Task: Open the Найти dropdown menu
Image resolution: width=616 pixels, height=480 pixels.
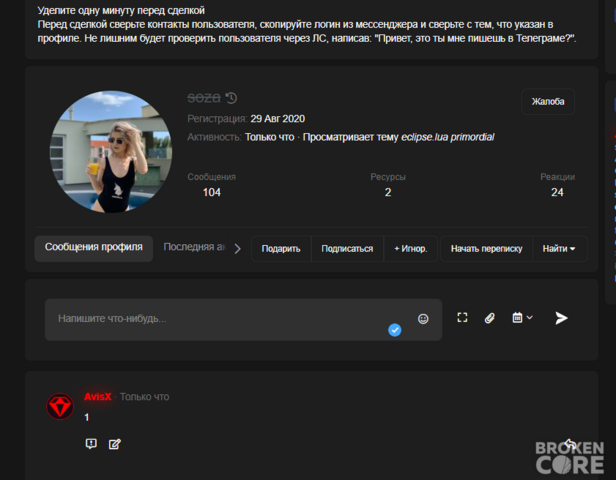Action: point(559,249)
